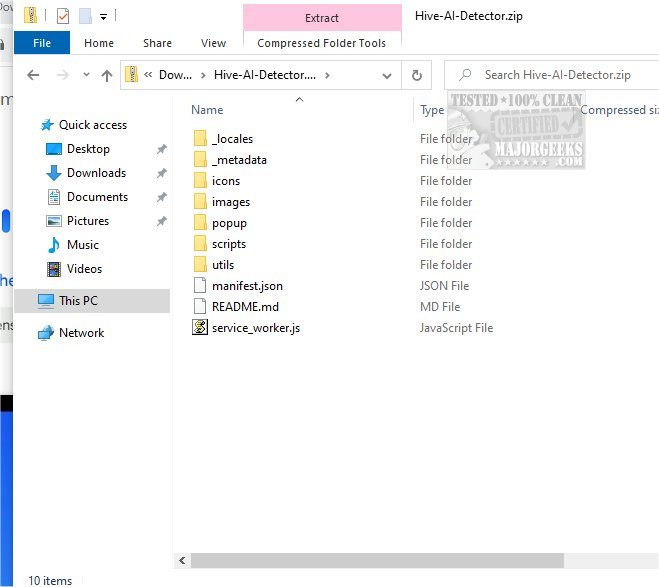Select Quick access in navigation pane
The width and height of the screenshot is (659, 587).
93,125
